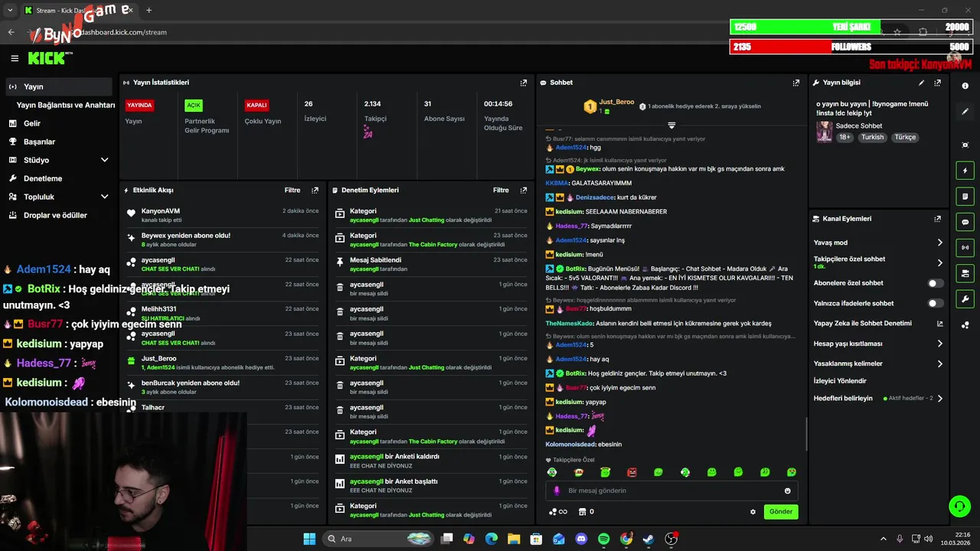Image resolution: width=980 pixels, height=551 pixels.
Task: Click the wrench icon in right sidebar
Action: pyautogui.click(x=965, y=298)
